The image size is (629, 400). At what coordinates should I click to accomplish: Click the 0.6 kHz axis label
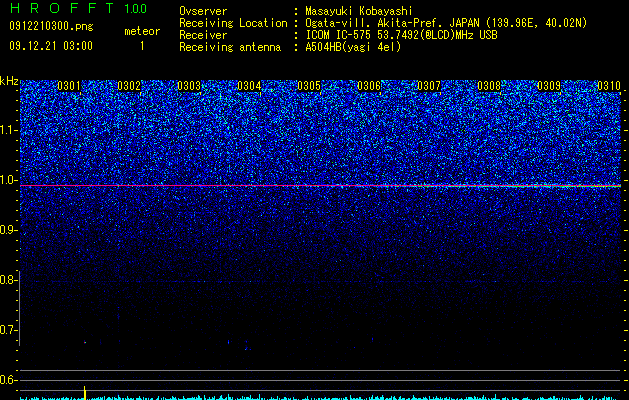9,380
